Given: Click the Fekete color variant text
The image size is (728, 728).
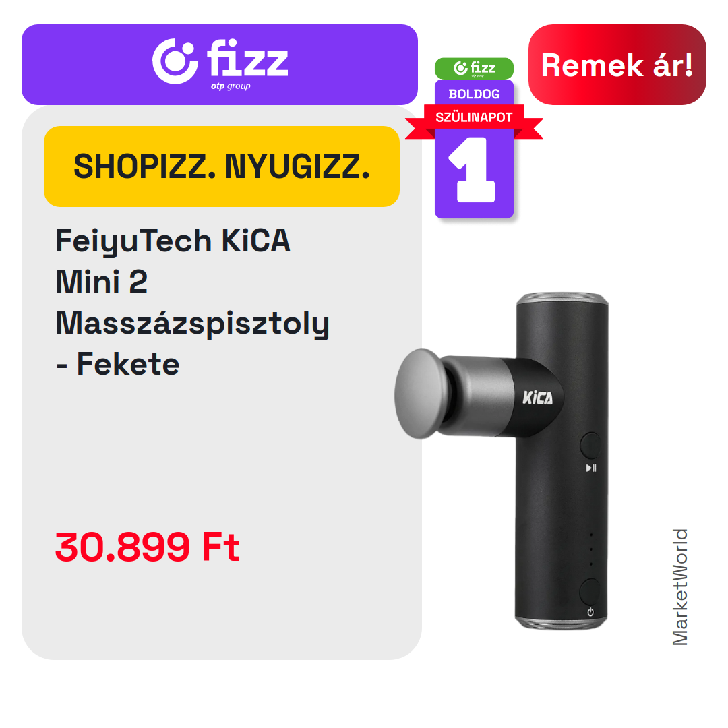Looking at the screenshot, I should (x=127, y=364).
